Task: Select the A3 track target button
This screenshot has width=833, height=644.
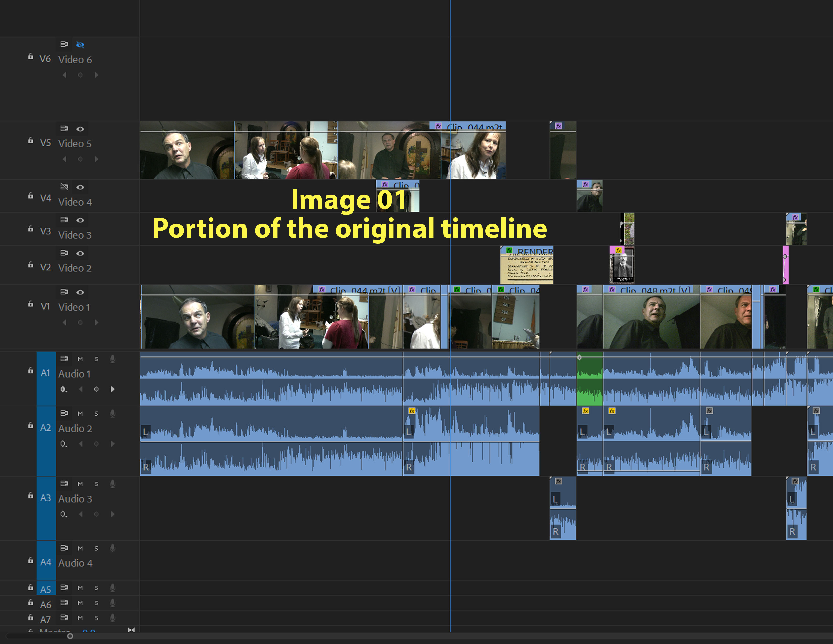Action: click(x=46, y=498)
